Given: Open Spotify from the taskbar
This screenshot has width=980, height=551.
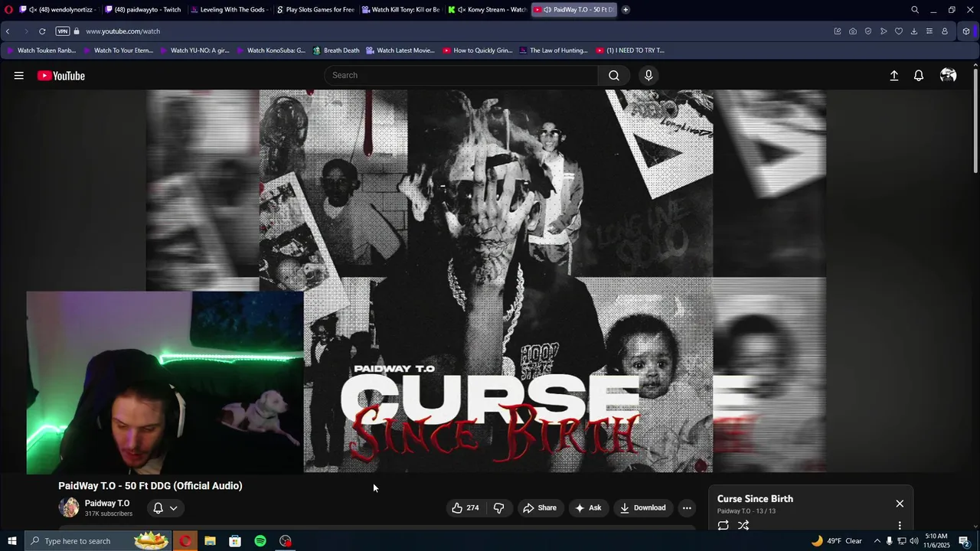Looking at the screenshot, I should pos(260,541).
